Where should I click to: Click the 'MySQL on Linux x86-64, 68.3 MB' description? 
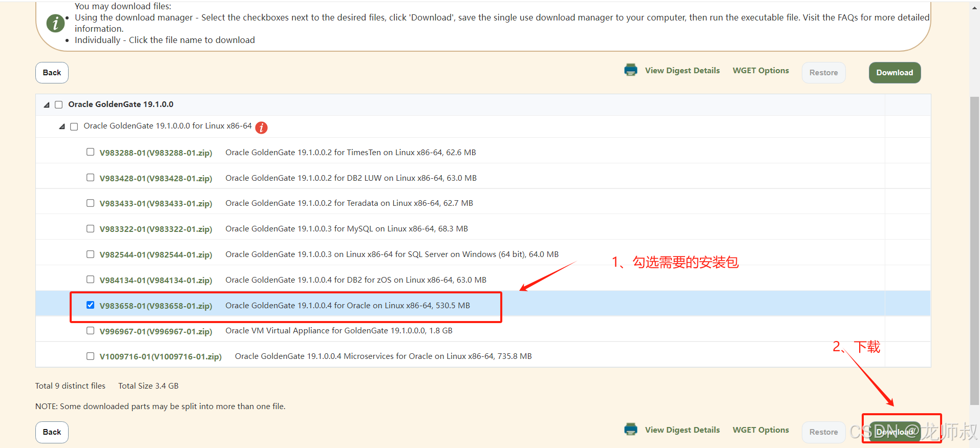347,229
